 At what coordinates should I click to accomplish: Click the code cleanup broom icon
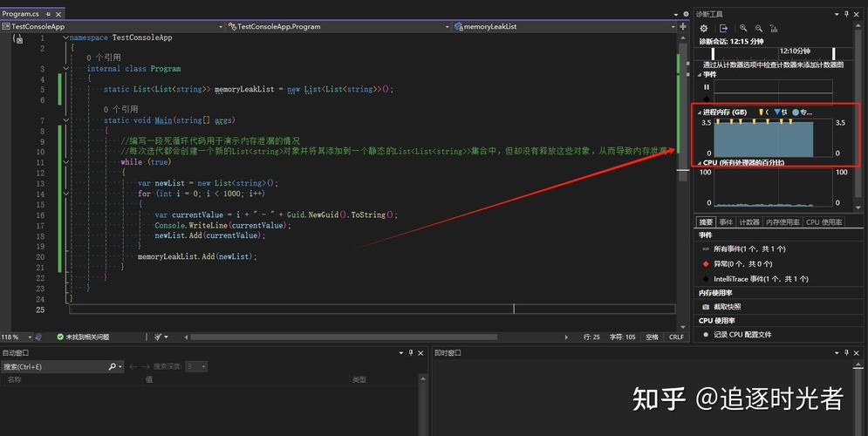[x=158, y=337]
